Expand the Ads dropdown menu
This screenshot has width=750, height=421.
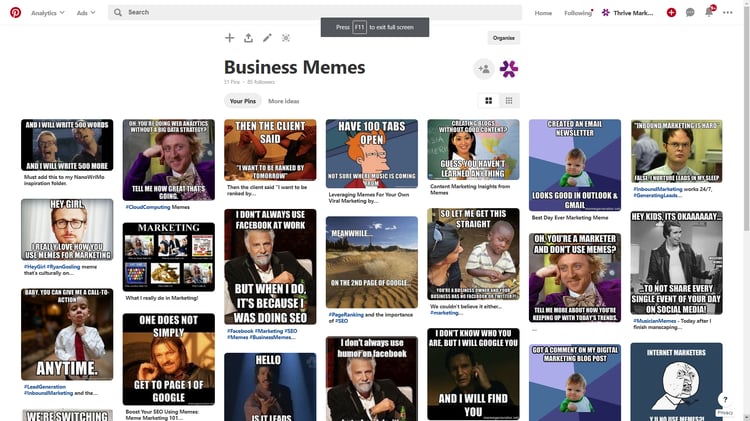(x=86, y=13)
